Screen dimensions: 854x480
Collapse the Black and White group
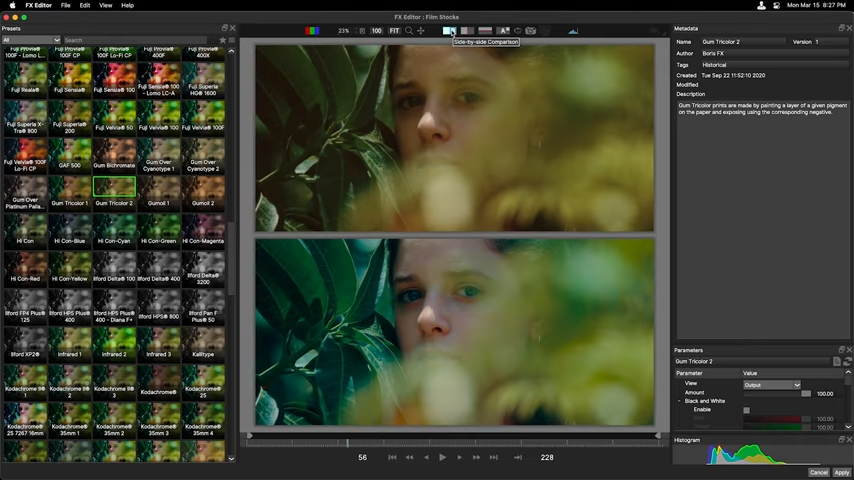coord(679,401)
